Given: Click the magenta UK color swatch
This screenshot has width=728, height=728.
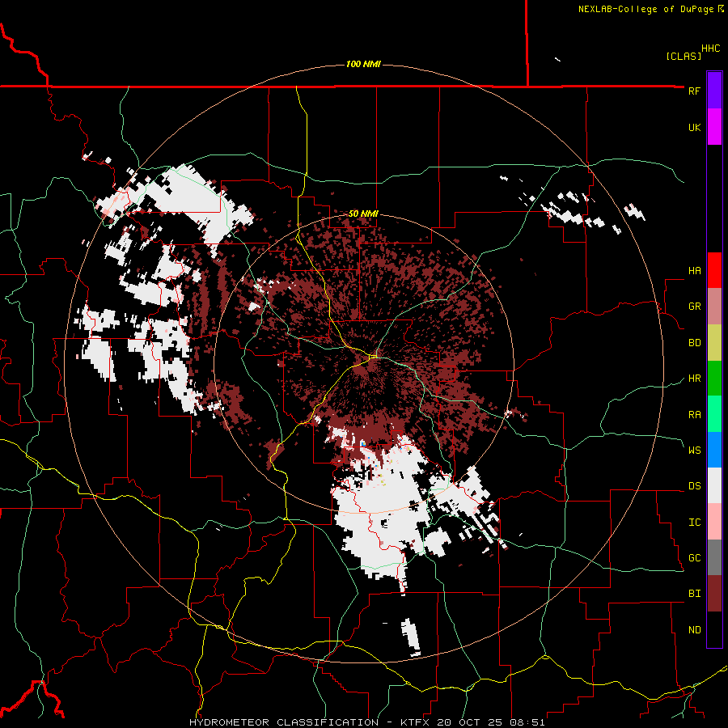Looking at the screenshot, I should [x=714, y=127].
